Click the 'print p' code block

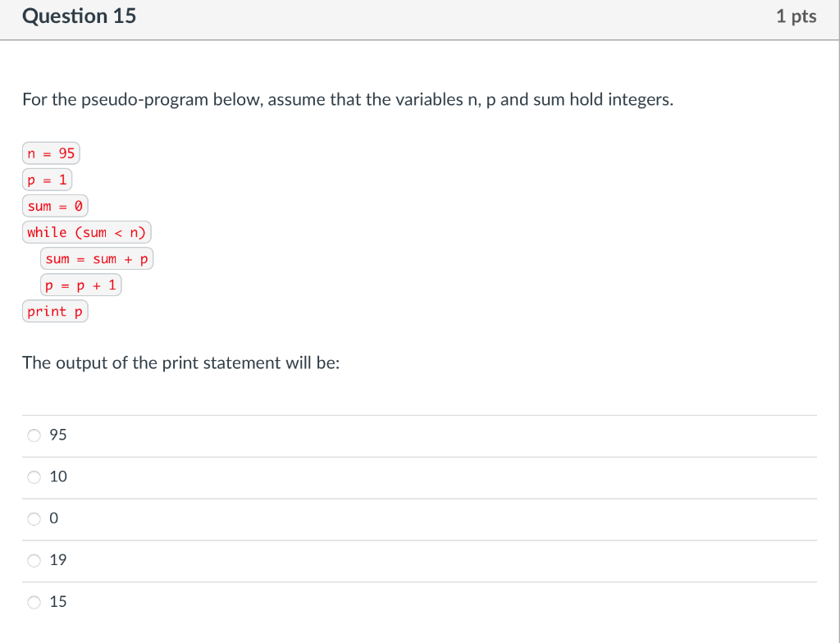[x=54, y=311]
